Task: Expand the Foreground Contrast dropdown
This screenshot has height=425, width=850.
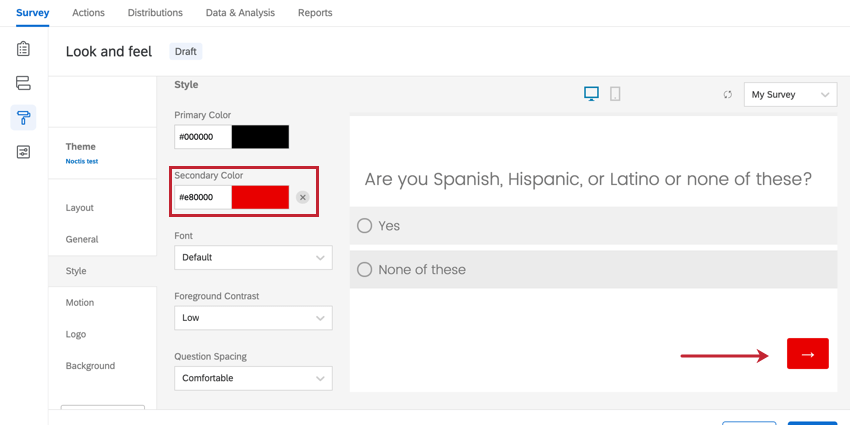Action: (253, 318)
